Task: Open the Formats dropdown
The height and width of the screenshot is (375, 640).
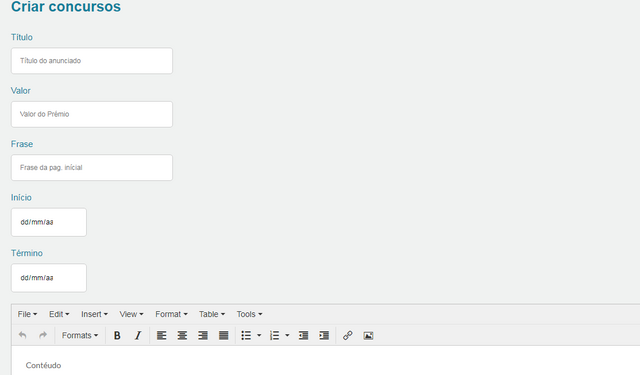Action: click(80, 335)
